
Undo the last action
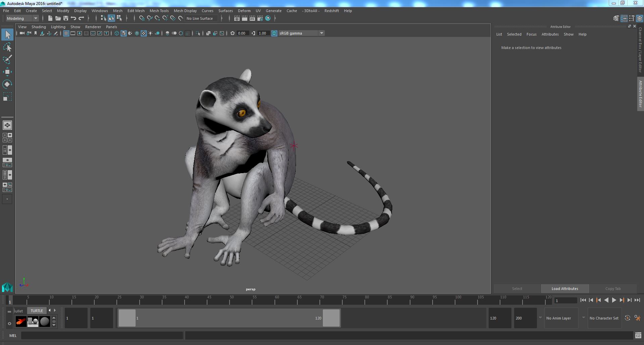73,18
